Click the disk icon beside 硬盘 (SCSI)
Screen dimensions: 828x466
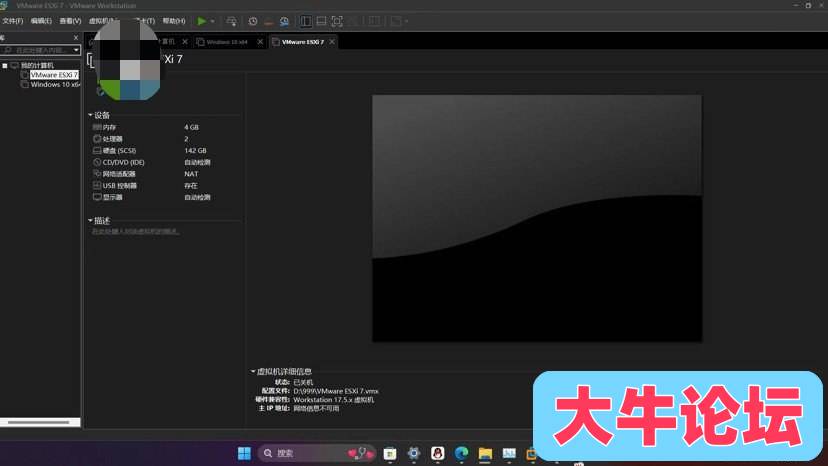click(x=97, y=151)
